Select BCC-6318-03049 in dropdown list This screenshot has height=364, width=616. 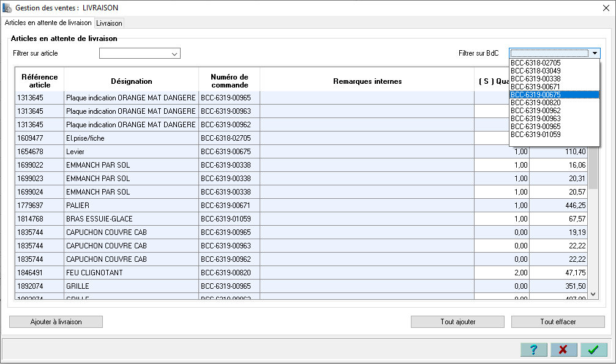tap(554, 71)
